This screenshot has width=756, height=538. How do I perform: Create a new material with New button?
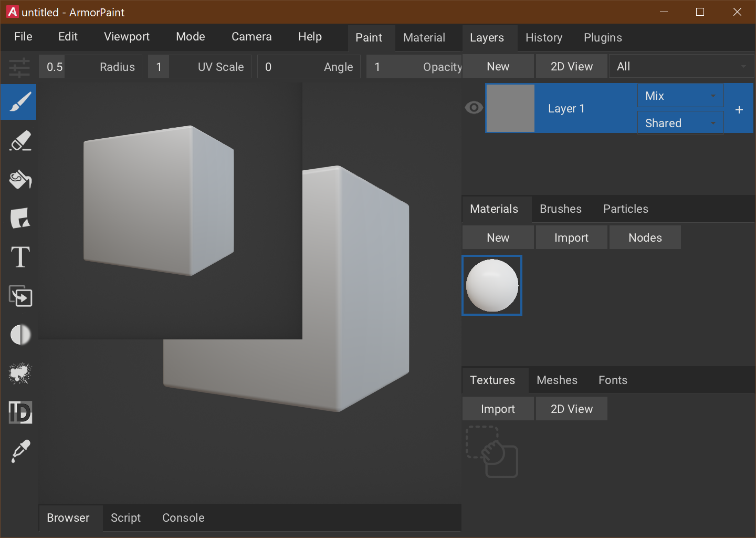coord(497,237)
